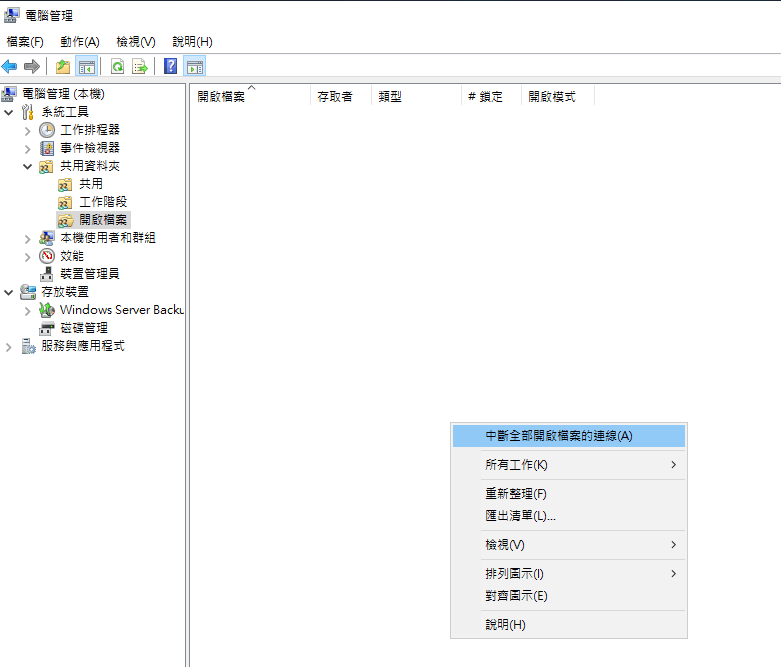Click the 系統工具 tools icon
Image resolution: width=781 pixels, height=667 pixels.
28,112
